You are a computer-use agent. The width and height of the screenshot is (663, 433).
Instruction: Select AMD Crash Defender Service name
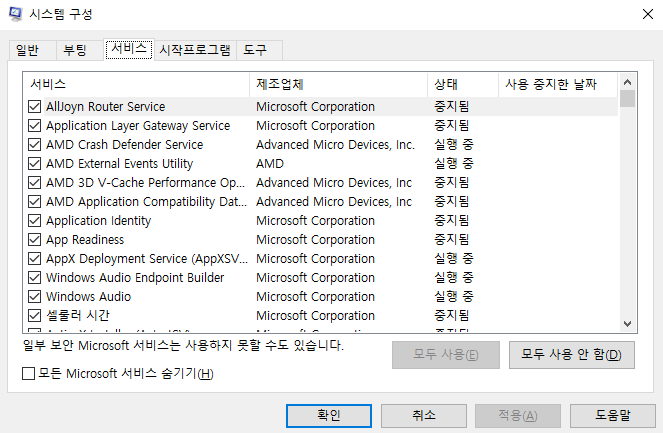click(x=125, y=145)
